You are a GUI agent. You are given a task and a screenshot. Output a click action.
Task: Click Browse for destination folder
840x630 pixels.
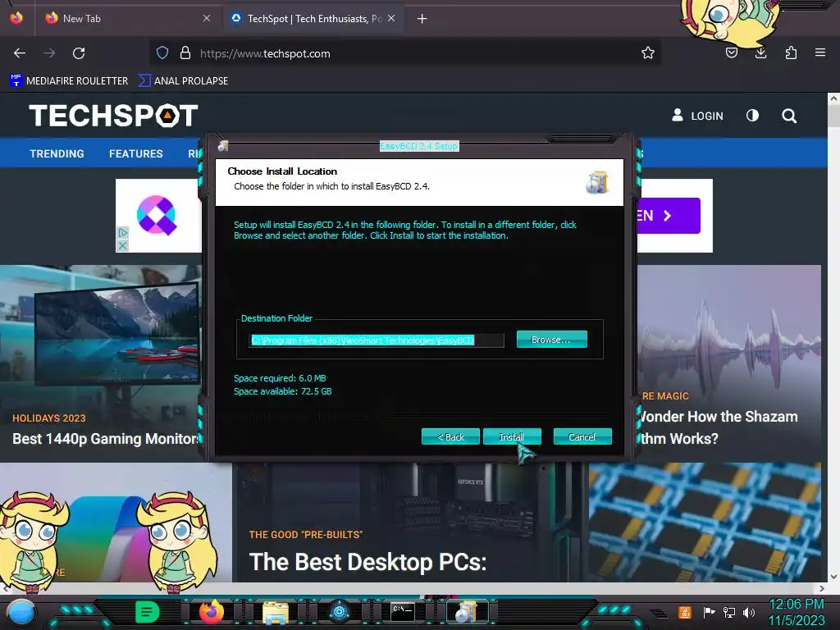point(552,339)
